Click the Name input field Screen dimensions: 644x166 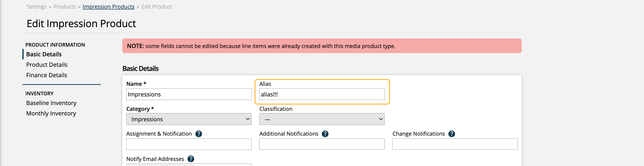click(x=188, y=94)
